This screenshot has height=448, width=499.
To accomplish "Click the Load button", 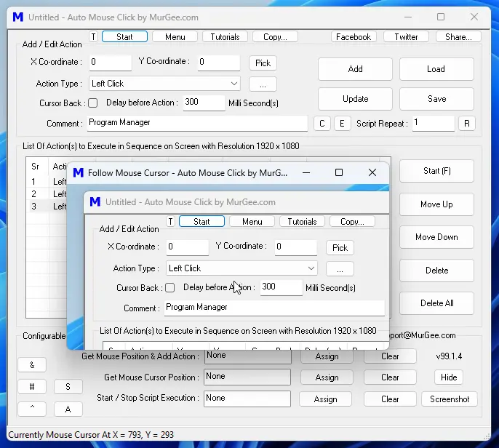I will click(436, 69).
